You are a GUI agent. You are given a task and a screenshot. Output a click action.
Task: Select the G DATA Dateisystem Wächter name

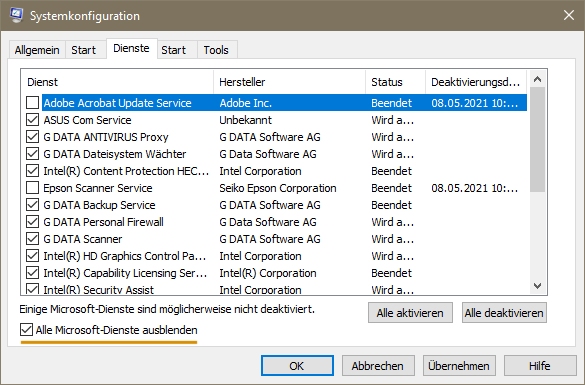coord(115,154)
